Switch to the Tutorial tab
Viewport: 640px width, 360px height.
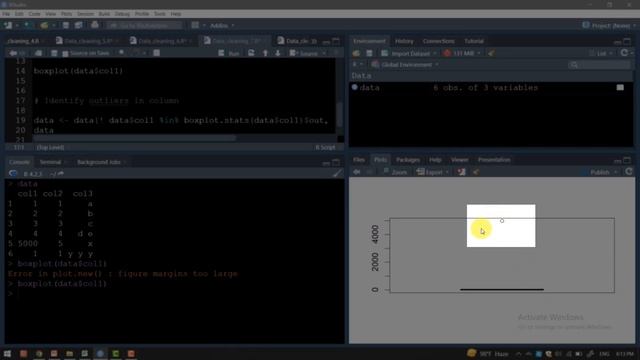pos(474,41)
